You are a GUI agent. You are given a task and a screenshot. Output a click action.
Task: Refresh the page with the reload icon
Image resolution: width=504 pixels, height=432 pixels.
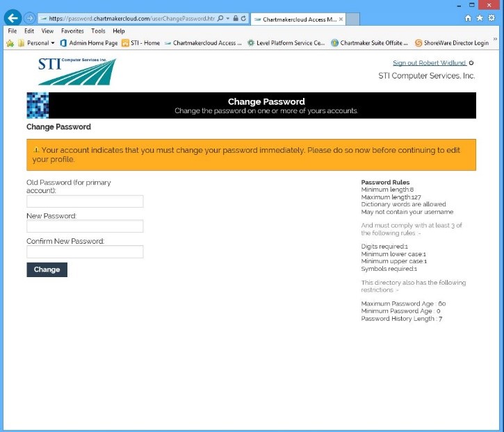click(x=243, y=18)
